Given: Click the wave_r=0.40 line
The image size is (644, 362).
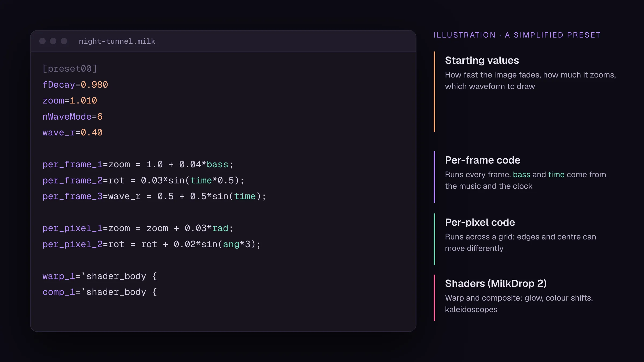Looking at the screenshot, I should point(72,132).
